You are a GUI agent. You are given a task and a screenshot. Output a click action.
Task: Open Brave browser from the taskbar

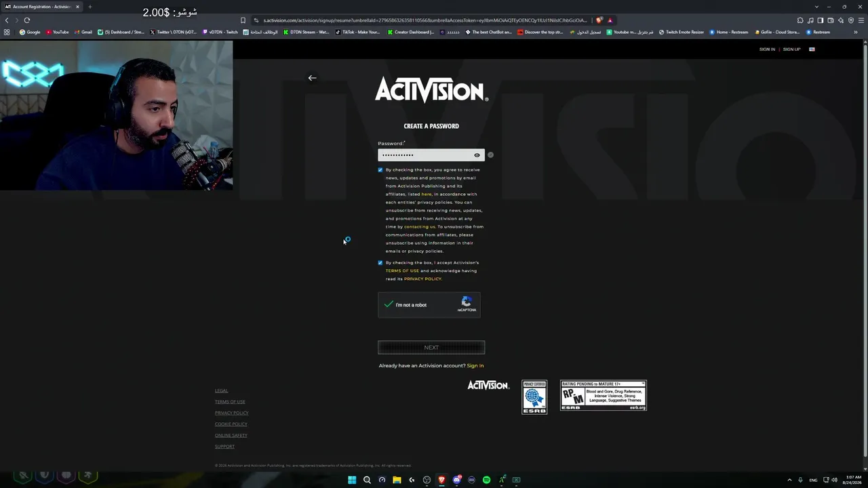click(441, 480)
